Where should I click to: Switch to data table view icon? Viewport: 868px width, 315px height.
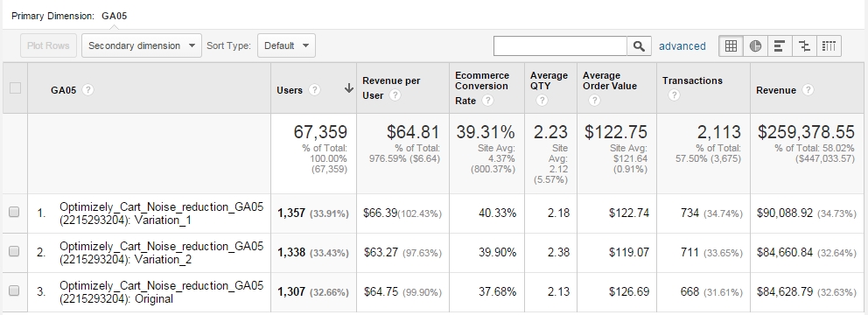click(x=731, y=46)
